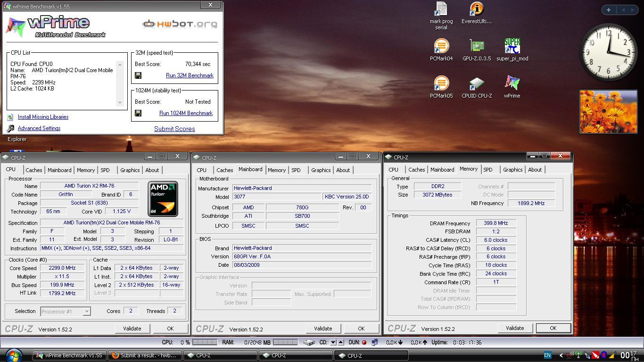The width and height of the screenshot is (644, 362).
Task: Click flower picture slideshow gadget
Action: (x=608, y=112)
